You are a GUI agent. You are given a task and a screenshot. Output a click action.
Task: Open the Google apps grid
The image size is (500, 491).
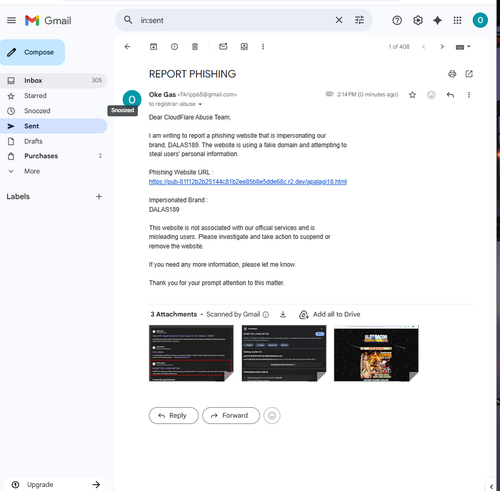point(457,20)
